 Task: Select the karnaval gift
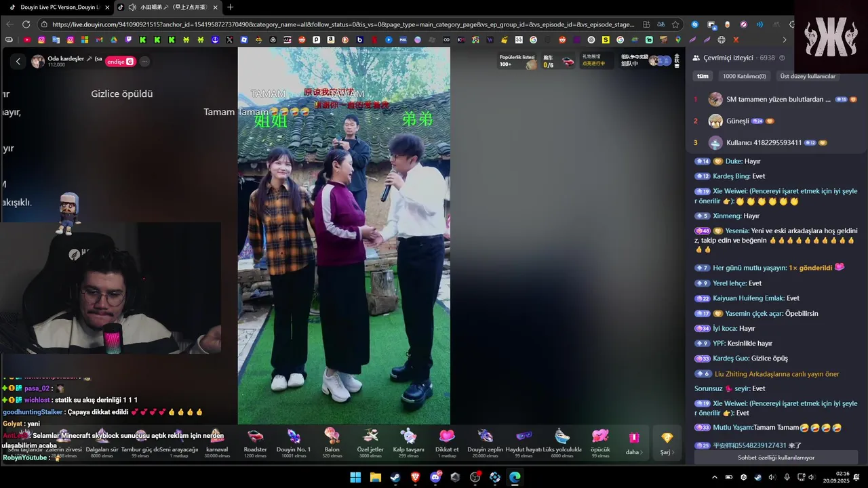[x=217, y=436]
